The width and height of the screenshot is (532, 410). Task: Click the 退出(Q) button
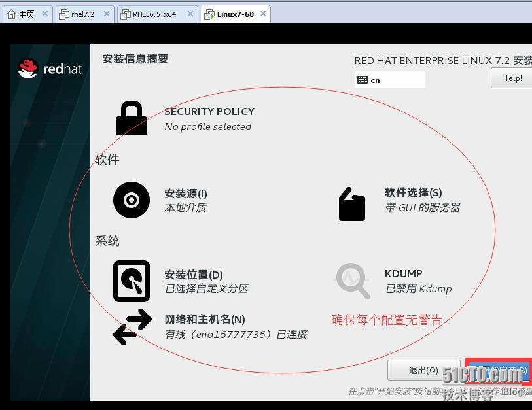click(424, 370)
